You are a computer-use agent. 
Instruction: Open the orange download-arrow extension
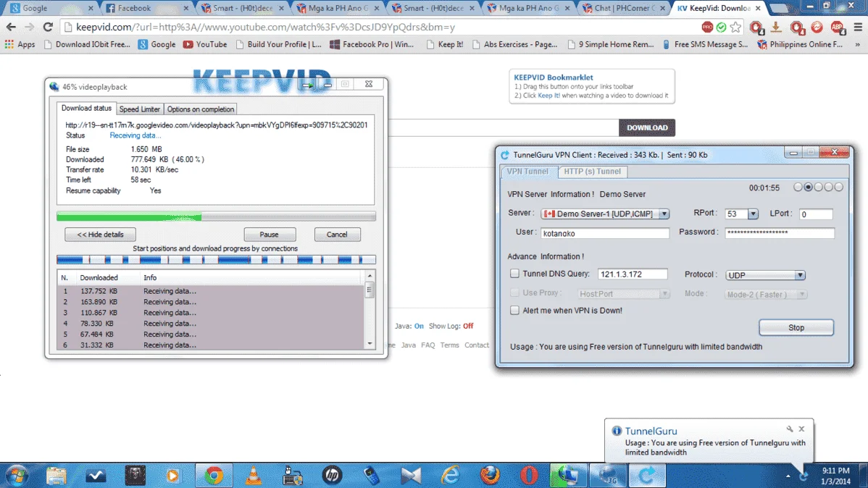[776, 27]
